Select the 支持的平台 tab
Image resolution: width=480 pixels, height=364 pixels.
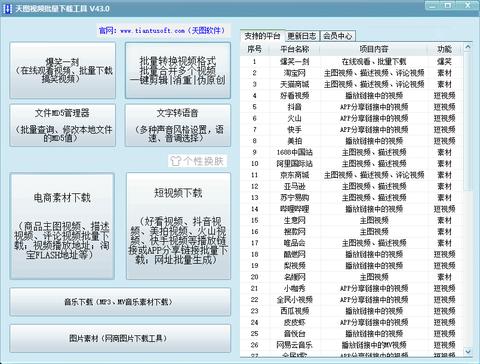[262, 36]
